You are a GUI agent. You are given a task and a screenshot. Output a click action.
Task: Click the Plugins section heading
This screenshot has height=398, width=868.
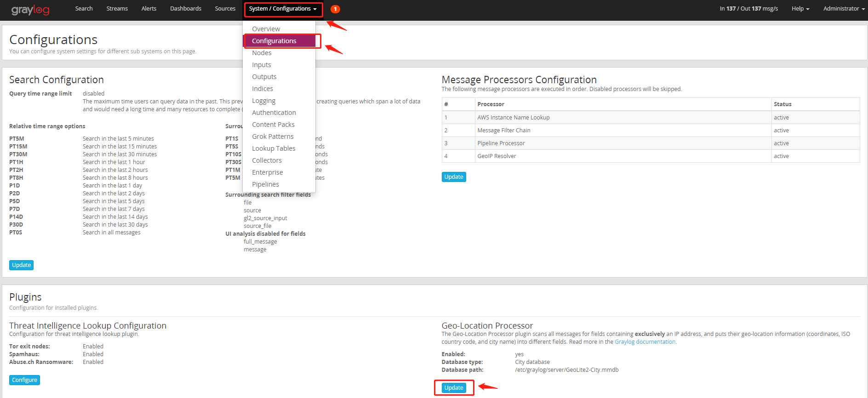click(x=25, y=297)
